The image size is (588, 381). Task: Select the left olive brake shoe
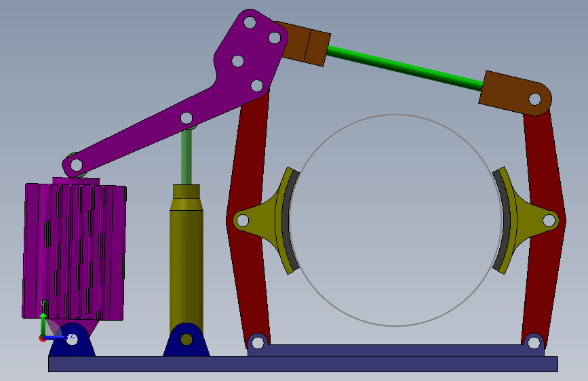(x=268, y=220)
